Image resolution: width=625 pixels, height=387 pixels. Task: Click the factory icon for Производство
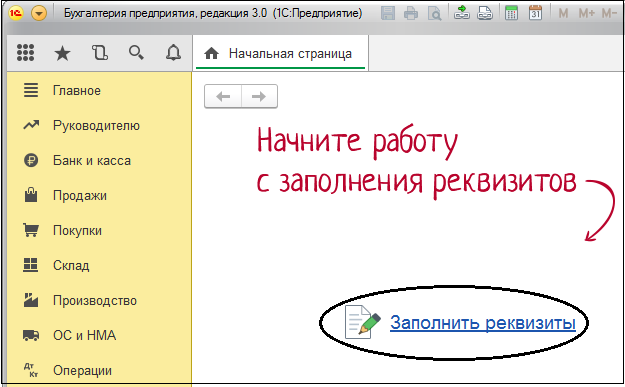tap(31, 300)
